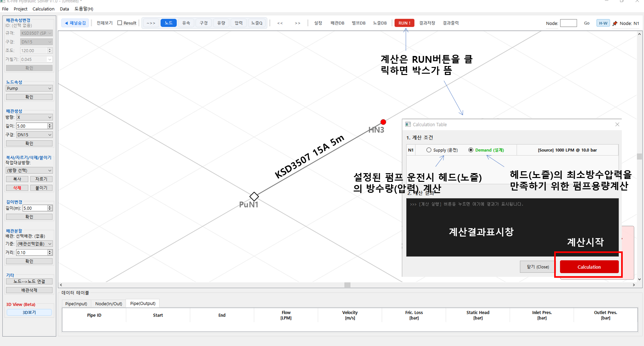Click the red RUN ! button

click(x=404, y=23)
